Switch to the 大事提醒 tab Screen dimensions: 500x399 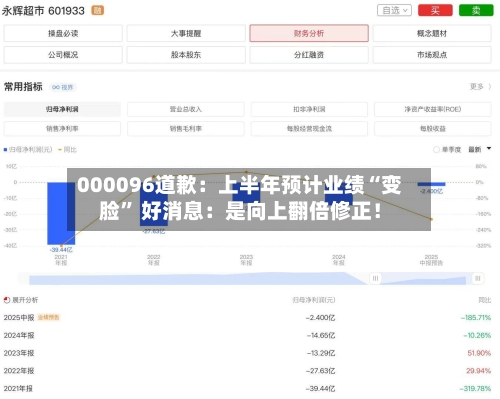186,33
